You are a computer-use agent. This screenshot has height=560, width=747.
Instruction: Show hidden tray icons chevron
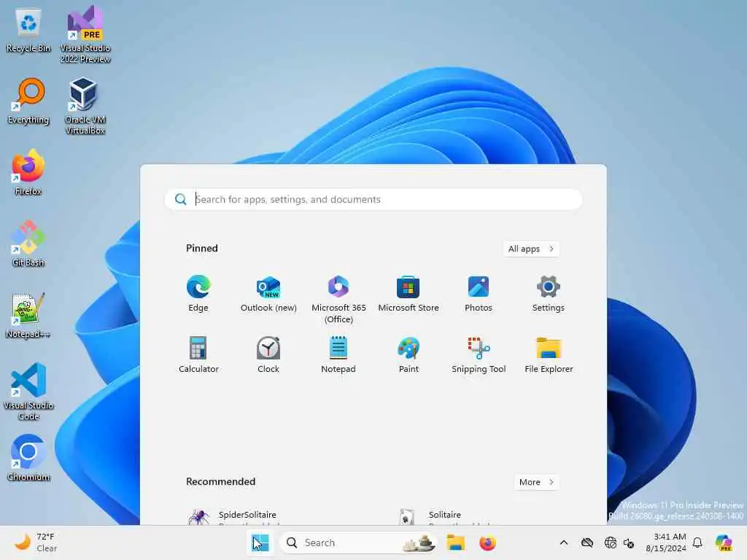(x=564, y=542)
